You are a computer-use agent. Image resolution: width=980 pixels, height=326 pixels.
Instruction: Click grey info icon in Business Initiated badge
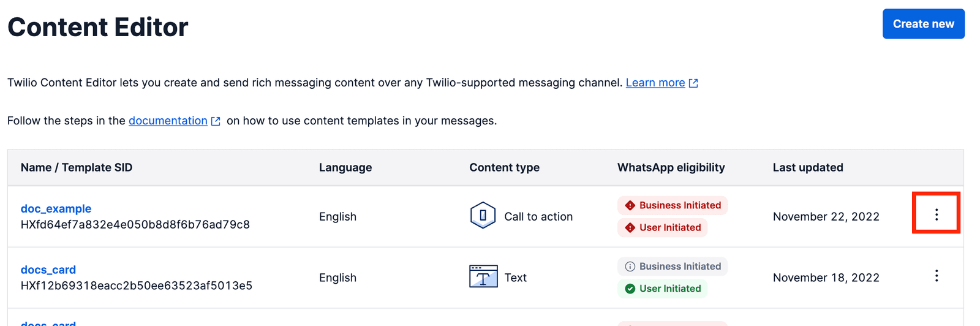[630, 267]
